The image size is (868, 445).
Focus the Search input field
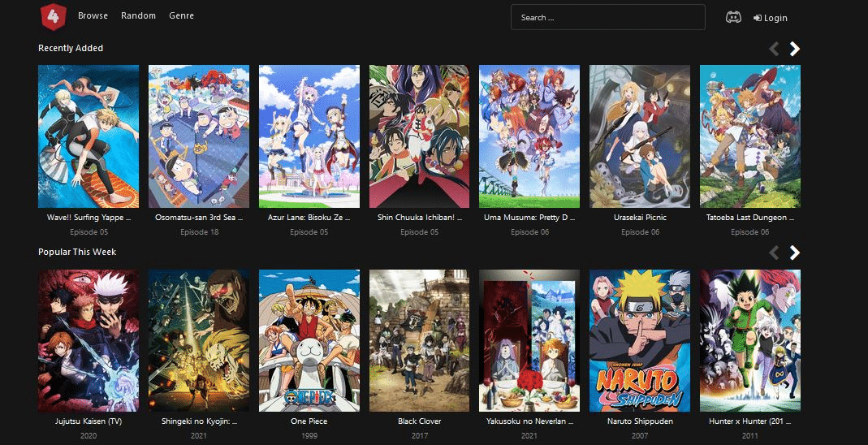coord(608,17)
